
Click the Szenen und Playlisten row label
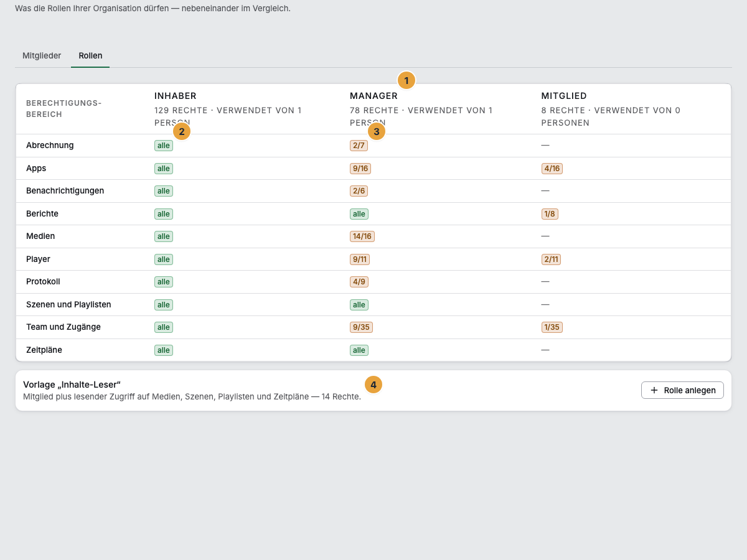(68, 305)
